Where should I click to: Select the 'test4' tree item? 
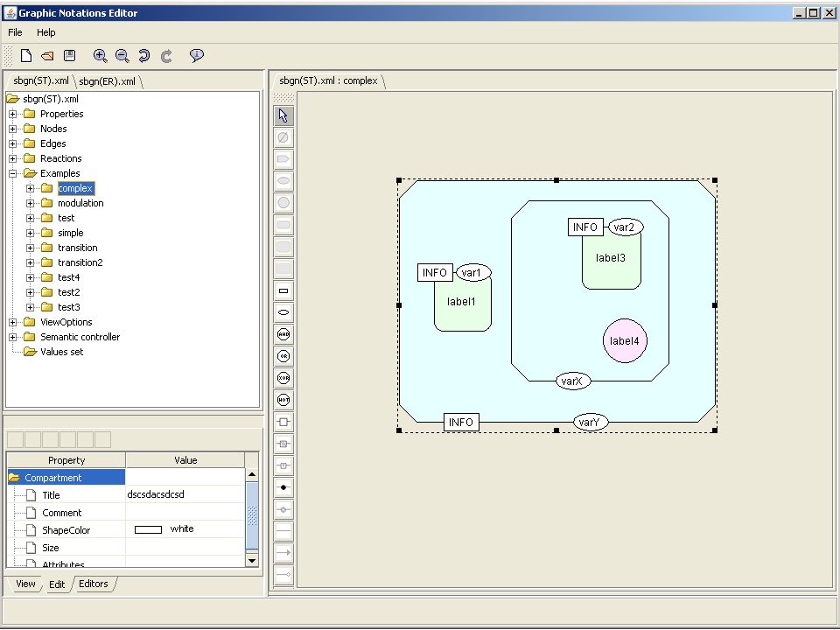(x=68, y=277)
